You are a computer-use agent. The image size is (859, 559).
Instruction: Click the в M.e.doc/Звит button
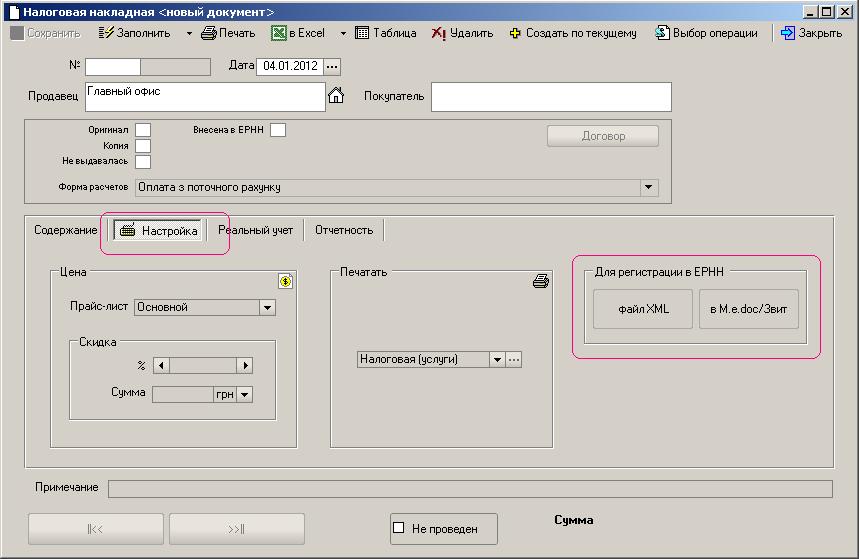[749, 309]
